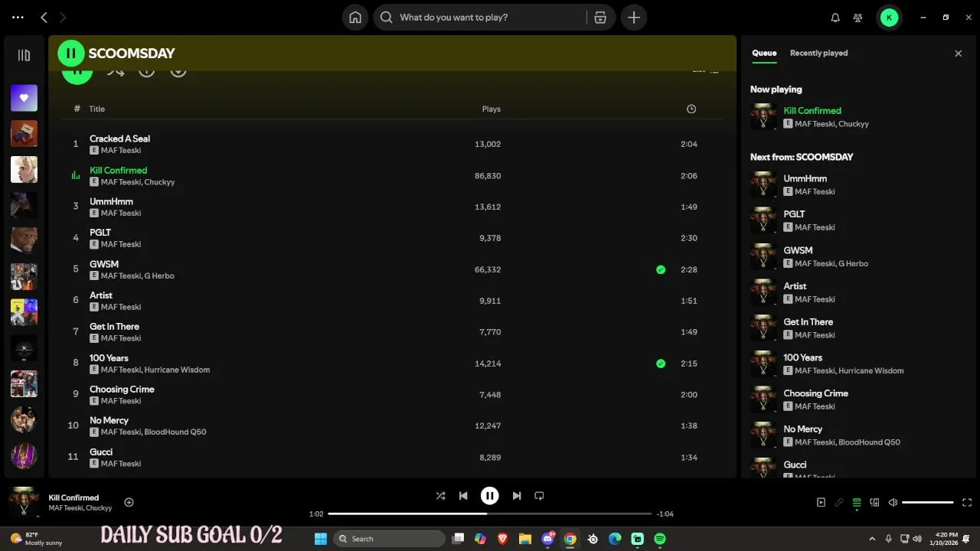Toggle the green Queue icon

(x=857, y=503)
